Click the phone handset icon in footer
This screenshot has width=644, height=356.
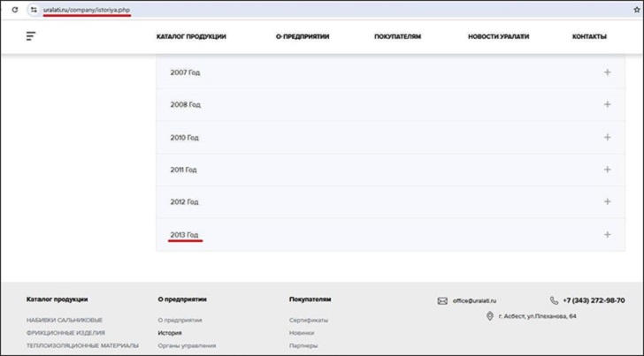coord(554,300)
